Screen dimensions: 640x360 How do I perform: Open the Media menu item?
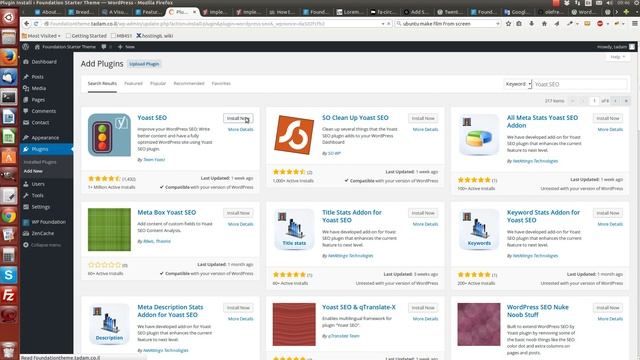point(38,88)
